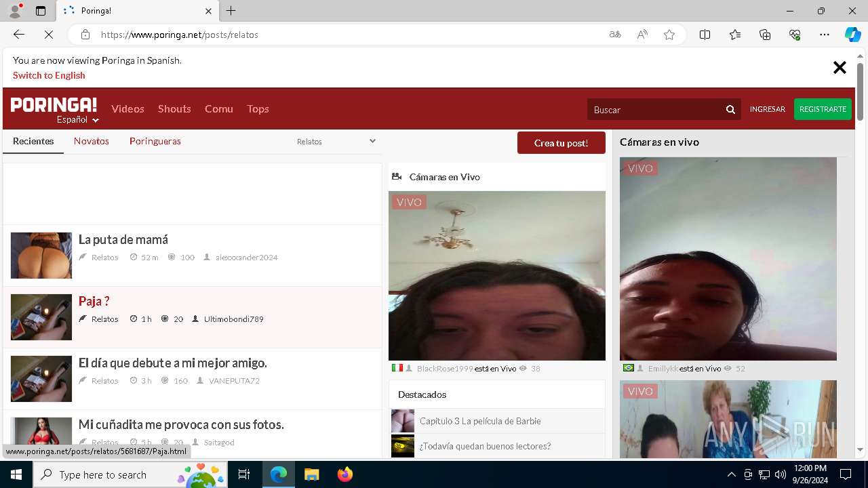The height and width of the screenshot is (488, 868).
Task: Open El día que debute post
Action: coord(173,363)
